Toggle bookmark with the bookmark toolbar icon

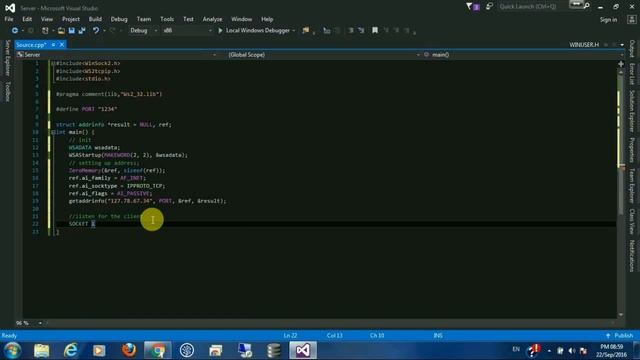pyautogui.click(x=375, y=31)
